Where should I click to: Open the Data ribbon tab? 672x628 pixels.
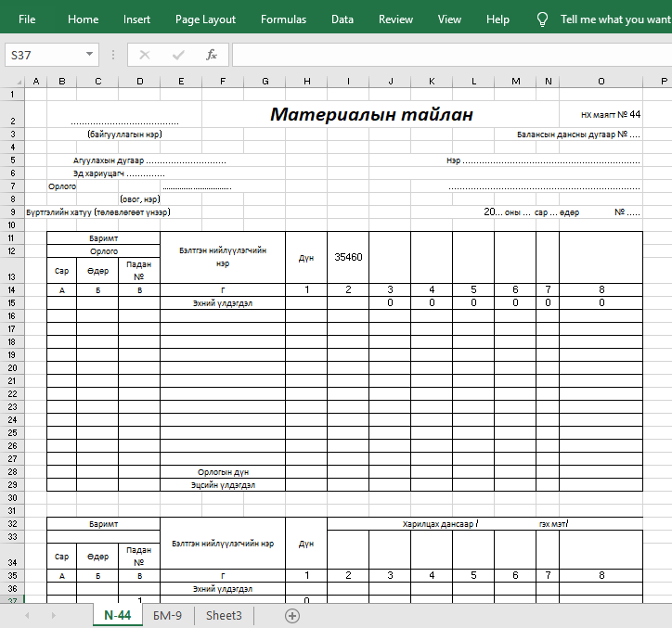coord(342,19)
